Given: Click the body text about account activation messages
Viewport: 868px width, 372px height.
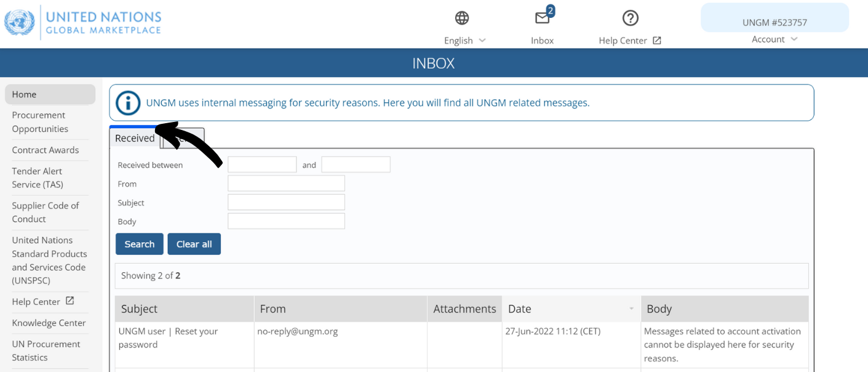Looking at the screenshot, I should click(x=722, y=344).
